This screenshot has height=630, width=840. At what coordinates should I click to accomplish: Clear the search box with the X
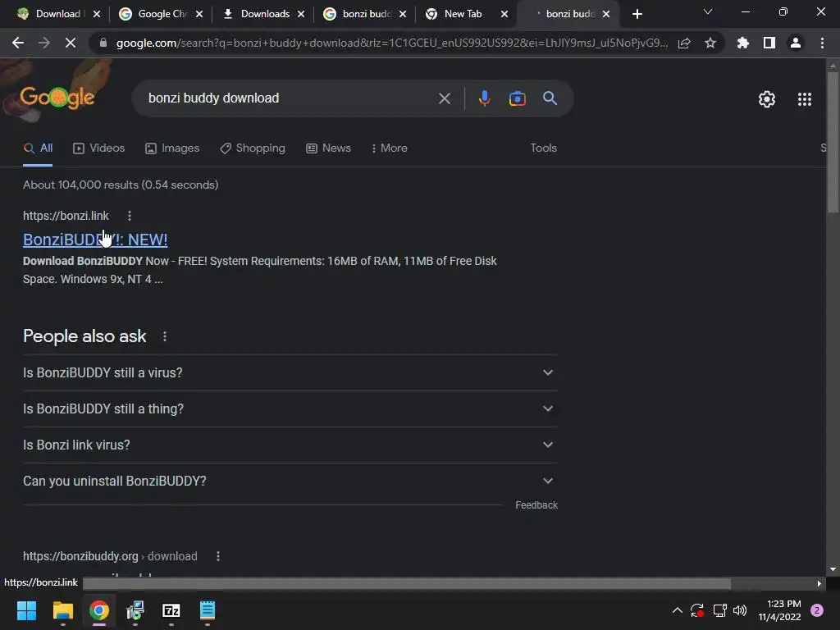click(x=445, y=98)
